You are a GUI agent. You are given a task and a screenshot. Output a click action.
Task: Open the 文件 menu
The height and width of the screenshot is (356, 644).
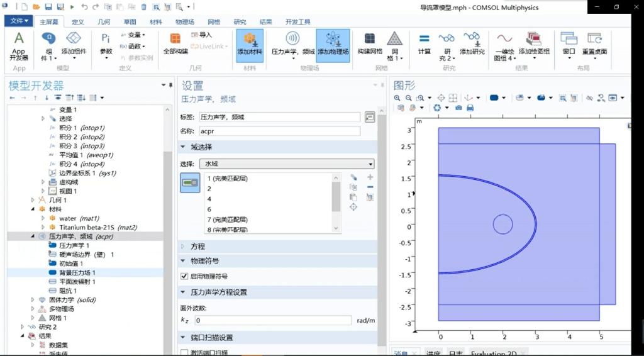click(17, 21)
